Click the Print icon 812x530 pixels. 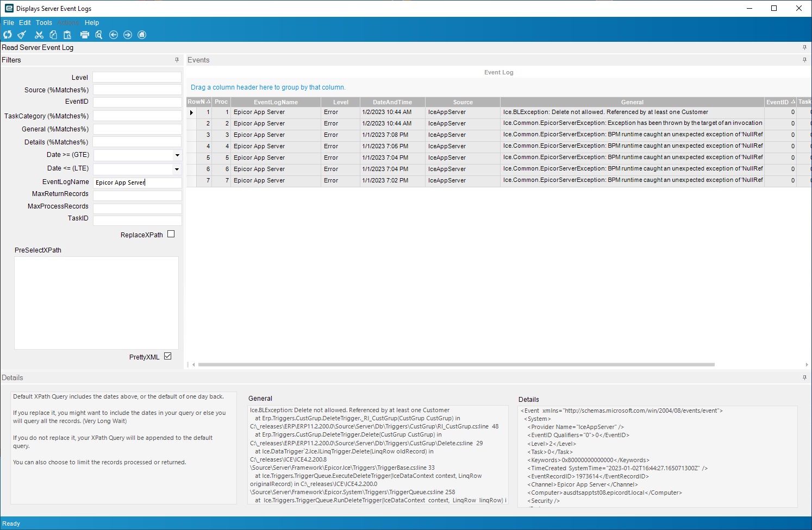click(x=84, y=35)
